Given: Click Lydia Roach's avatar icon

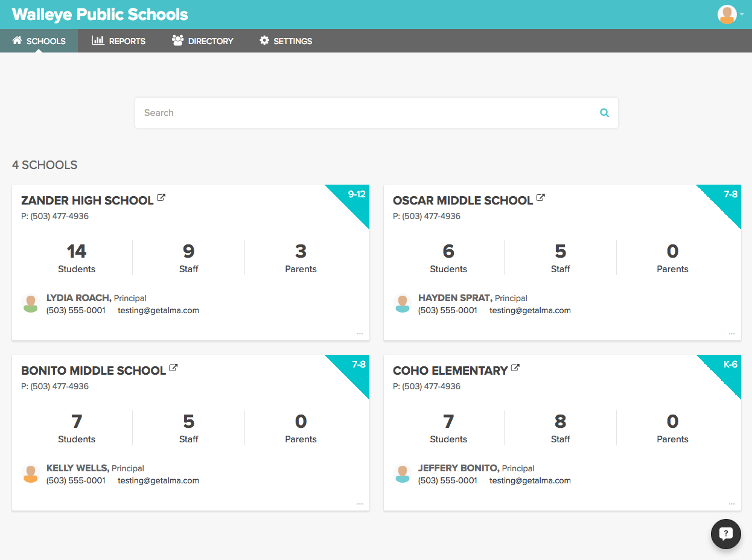Looking at the screenshot, I should click(x=30, y=304).
